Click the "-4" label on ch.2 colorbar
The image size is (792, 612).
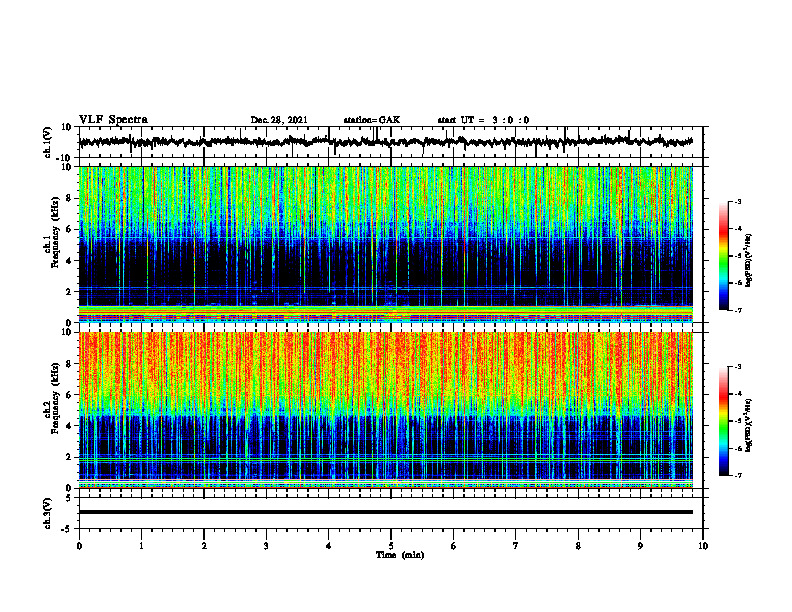tap(738, 393)
